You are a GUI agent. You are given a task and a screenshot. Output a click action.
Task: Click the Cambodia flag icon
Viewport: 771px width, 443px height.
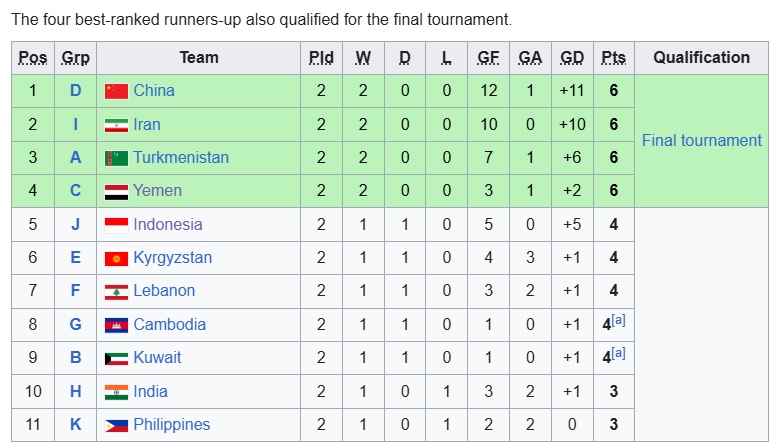[x=117, y=325]
